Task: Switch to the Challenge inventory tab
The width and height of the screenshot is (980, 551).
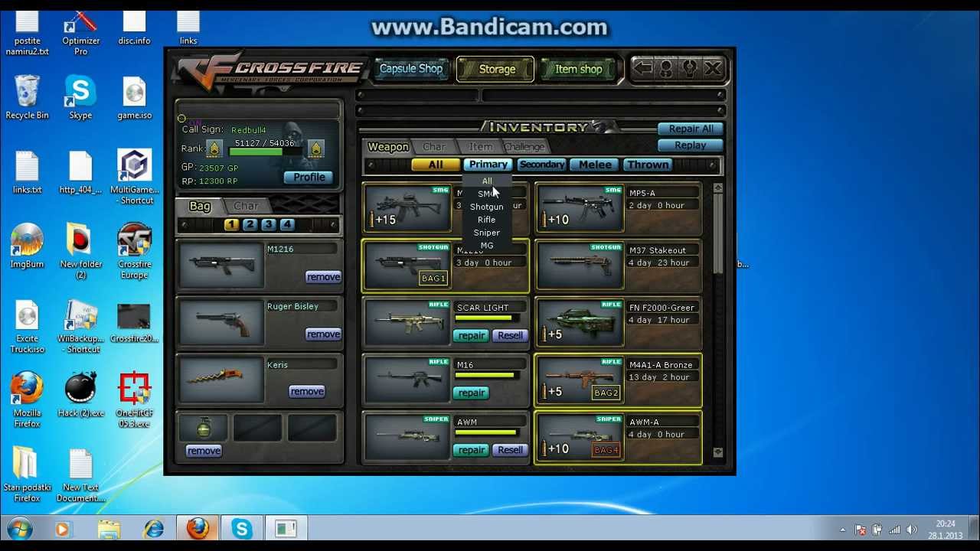Action: coord(524,147)
